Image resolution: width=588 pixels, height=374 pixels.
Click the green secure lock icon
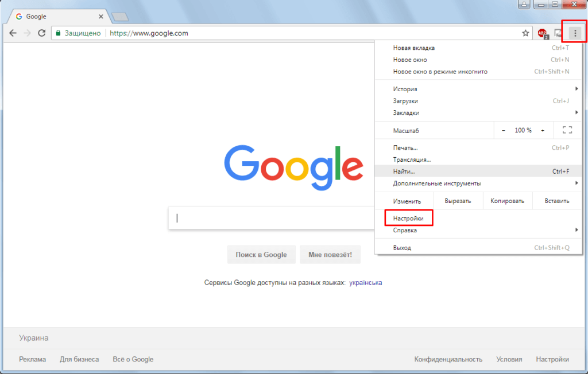pos(58,33)
